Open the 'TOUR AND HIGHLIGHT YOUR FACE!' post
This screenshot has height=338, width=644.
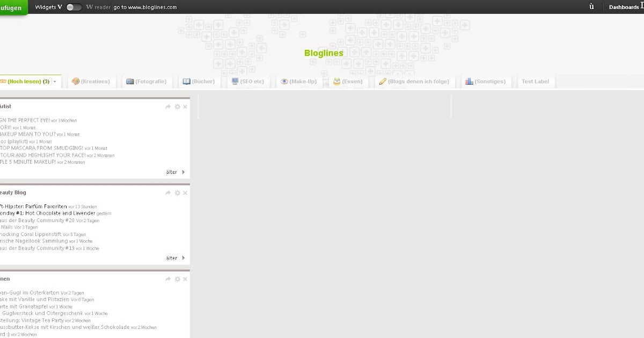click(x=42, y=155)
